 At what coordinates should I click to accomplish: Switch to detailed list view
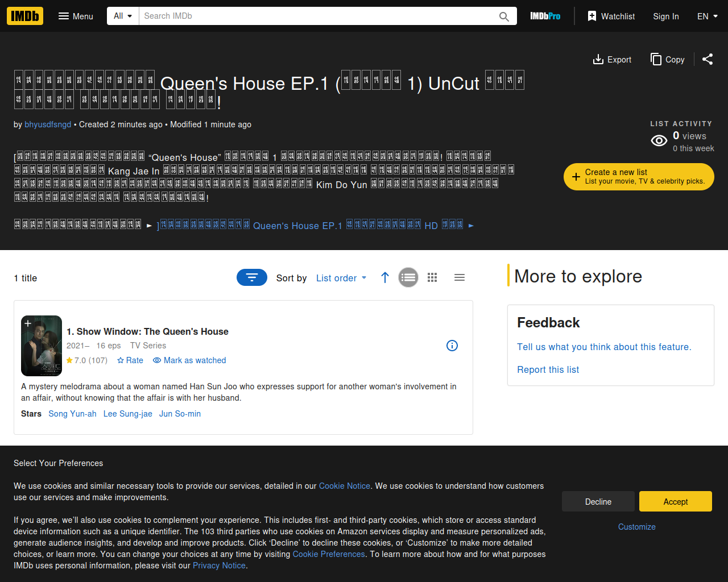click(408, 277)
